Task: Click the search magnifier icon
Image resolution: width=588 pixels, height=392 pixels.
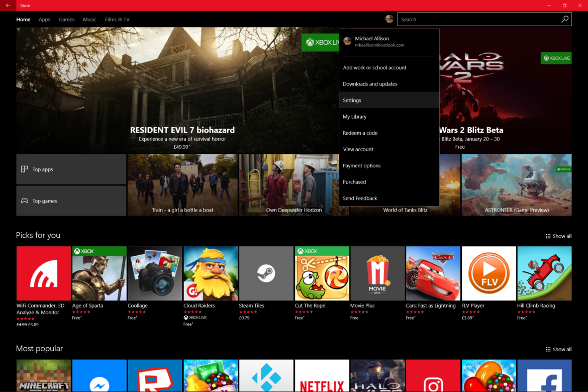Action: (565, 19)
